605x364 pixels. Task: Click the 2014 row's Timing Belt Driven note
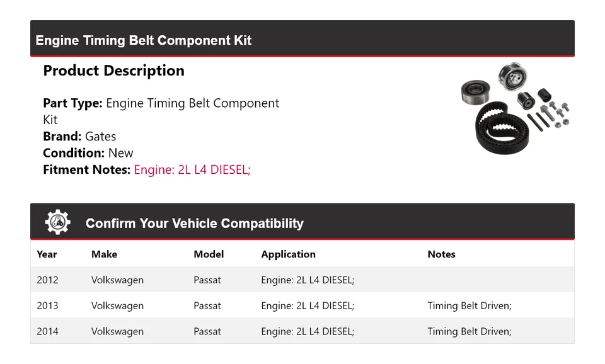tap(469, 332)
